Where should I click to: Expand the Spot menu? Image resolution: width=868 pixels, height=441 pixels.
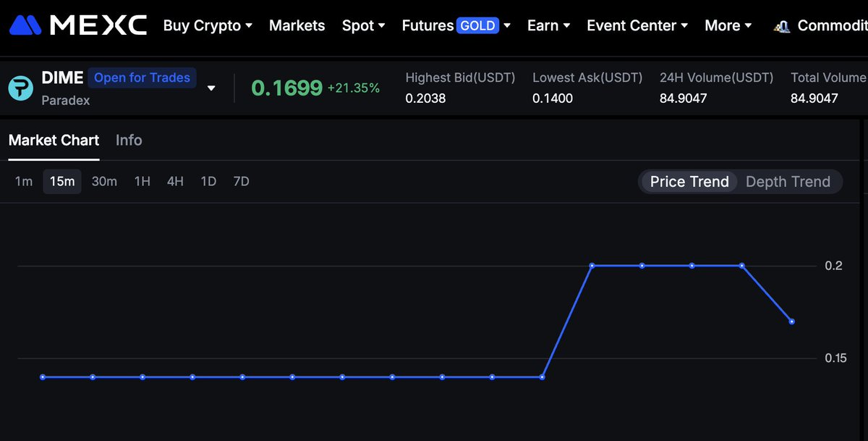point(364,25)
